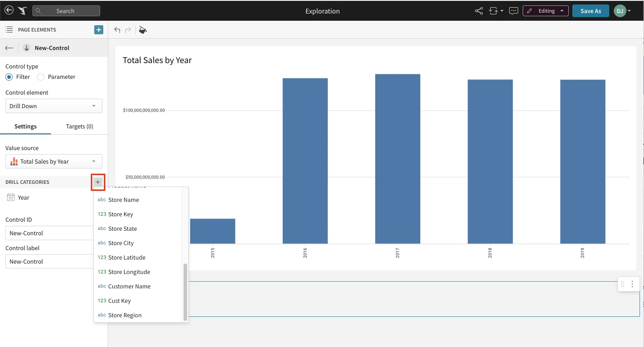
Task: Click the 2017 sales bar
Action: pyautogui.click(x=398, y=159)
